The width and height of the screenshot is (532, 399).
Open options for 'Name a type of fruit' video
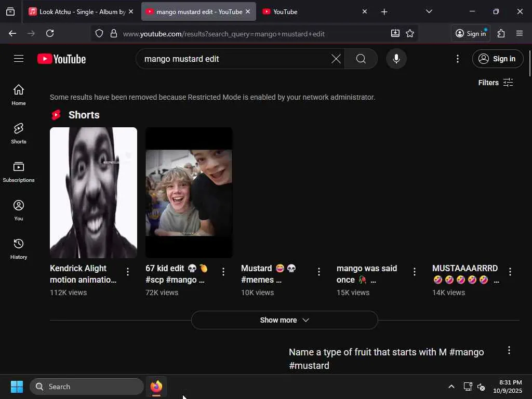pos(509,350)
